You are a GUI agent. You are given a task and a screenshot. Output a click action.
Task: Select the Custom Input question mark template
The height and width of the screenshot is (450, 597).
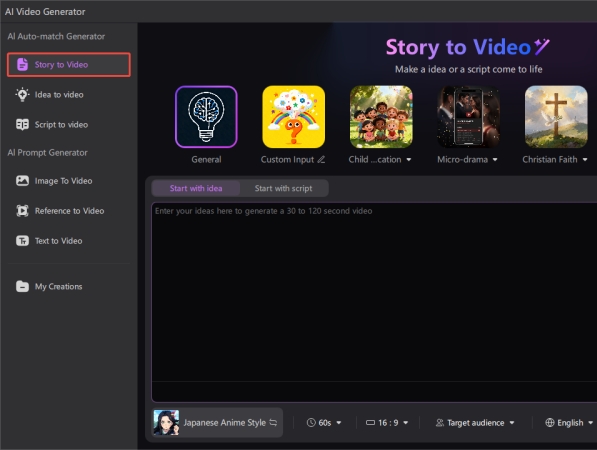point(294,116)
